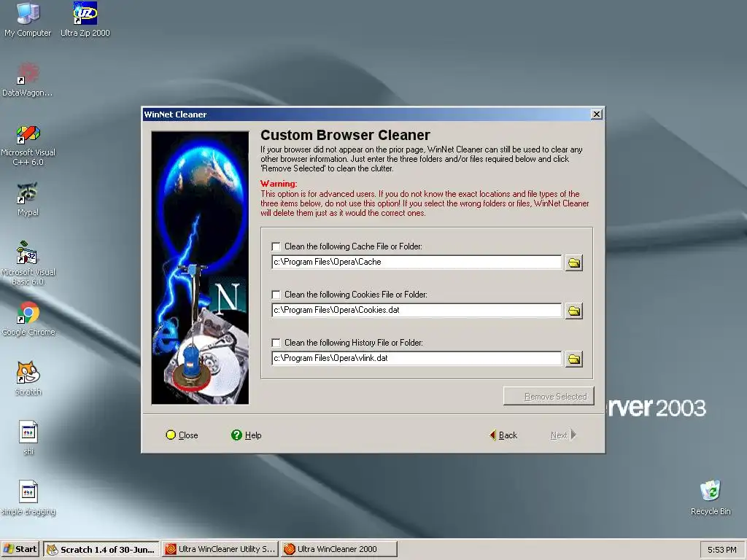Enable cleaning the Cookies File or Folder
The height and width of the screenshot is (560, 747).
coord(276,295)
